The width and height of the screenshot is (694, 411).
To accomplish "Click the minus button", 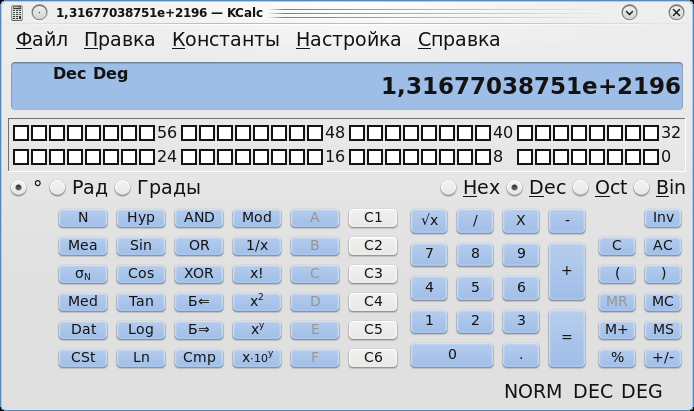I will (567, 220).
